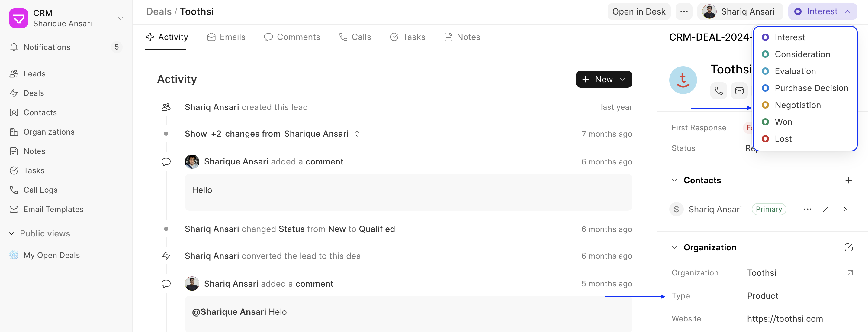Expand the CRM workspace switcher chevron

pyautogui.click(x=120, y=18)
